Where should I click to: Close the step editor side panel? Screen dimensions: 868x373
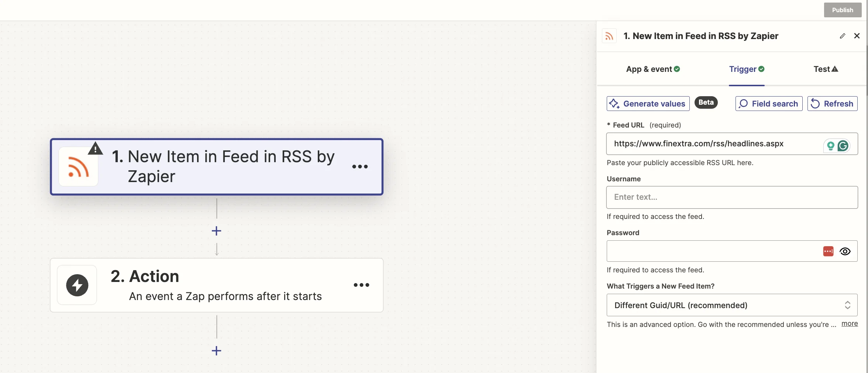pos(857,36)
